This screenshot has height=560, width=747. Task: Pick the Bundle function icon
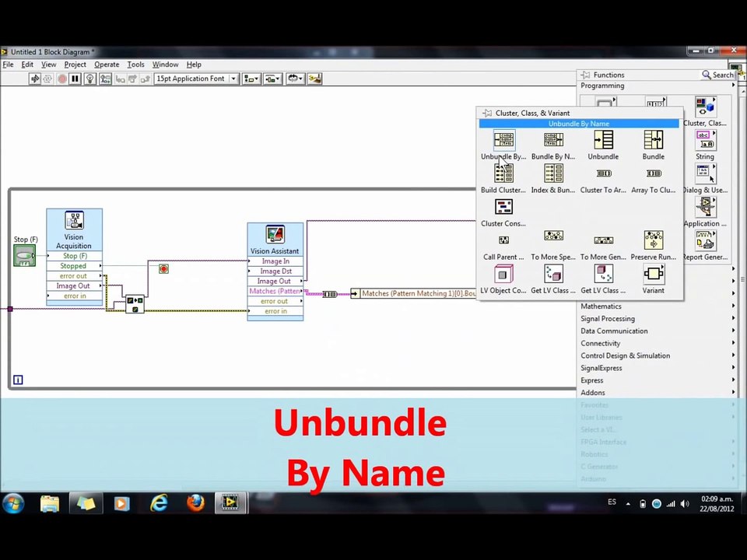pos(653,140)
